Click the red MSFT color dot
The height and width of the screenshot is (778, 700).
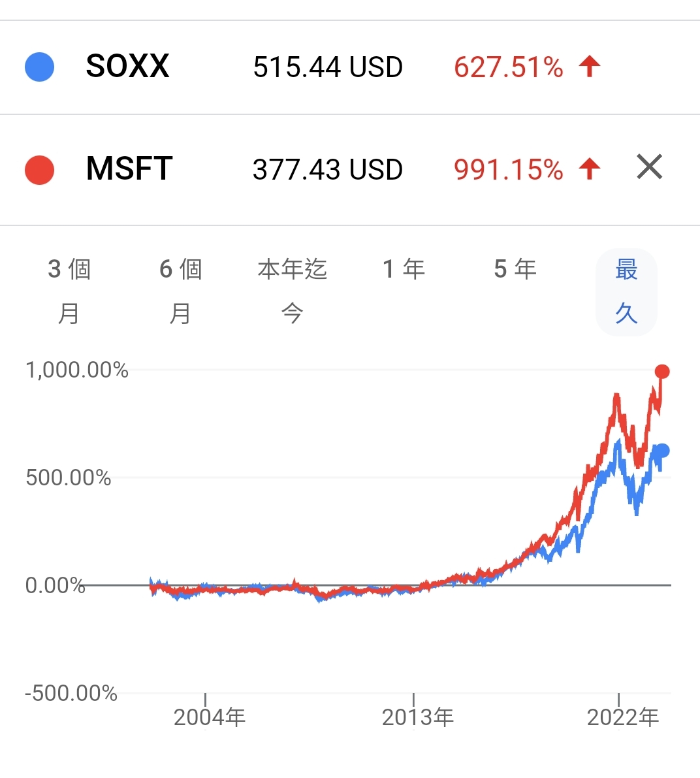click(39, 170)
